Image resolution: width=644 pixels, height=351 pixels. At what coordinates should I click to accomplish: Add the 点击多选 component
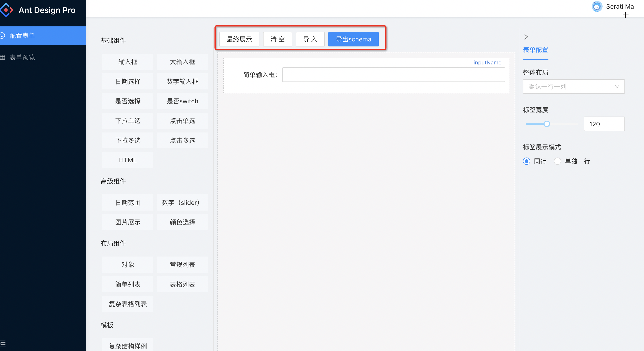point(183,140)
